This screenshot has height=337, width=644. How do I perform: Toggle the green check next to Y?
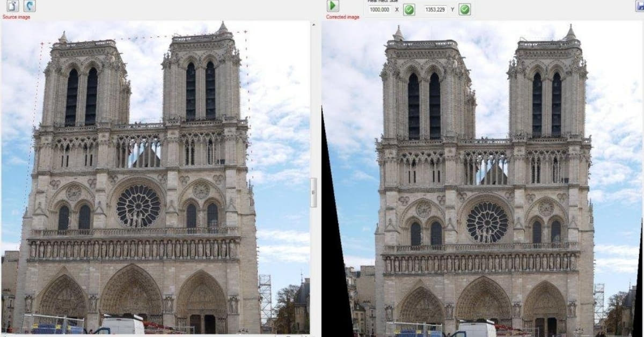[x=465, y=10]
